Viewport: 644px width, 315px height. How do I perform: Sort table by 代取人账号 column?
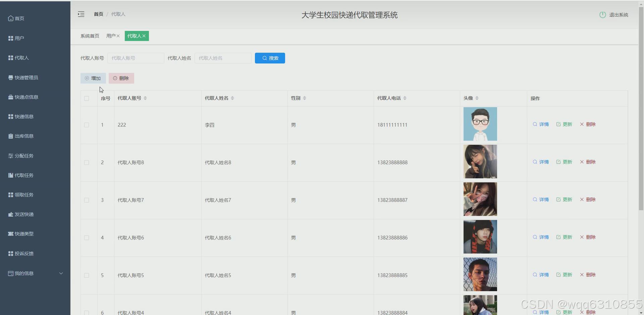coord(146,98)
